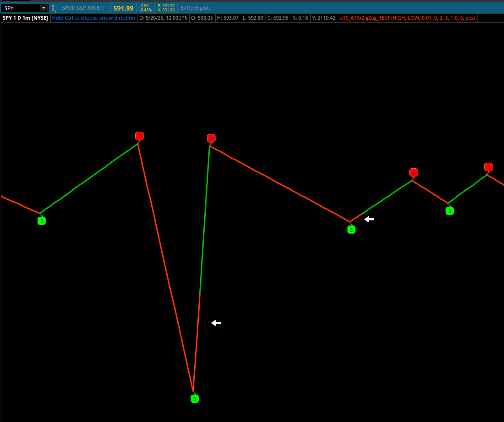Image resolution: width=504 pixels, height=422 pixels.
Task: Click the green 3 bubble left of upper arrow
Action: 351,230
